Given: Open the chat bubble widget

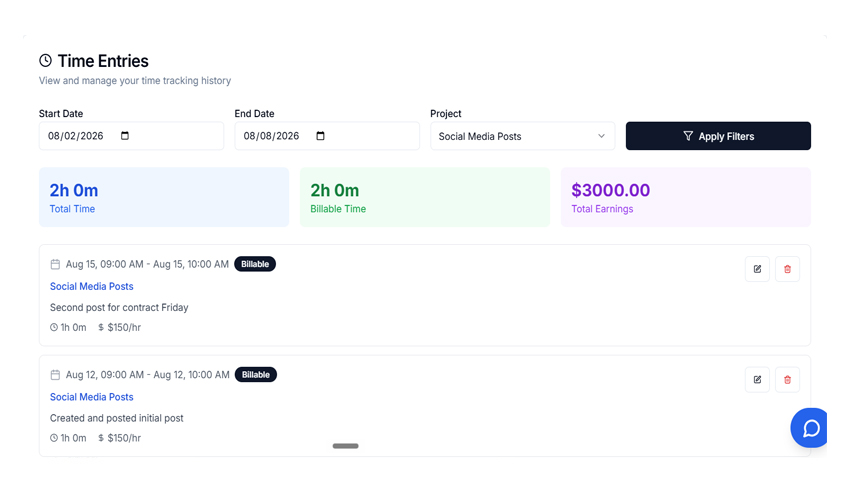Looking at the screenshot, I should pos(810,428).
